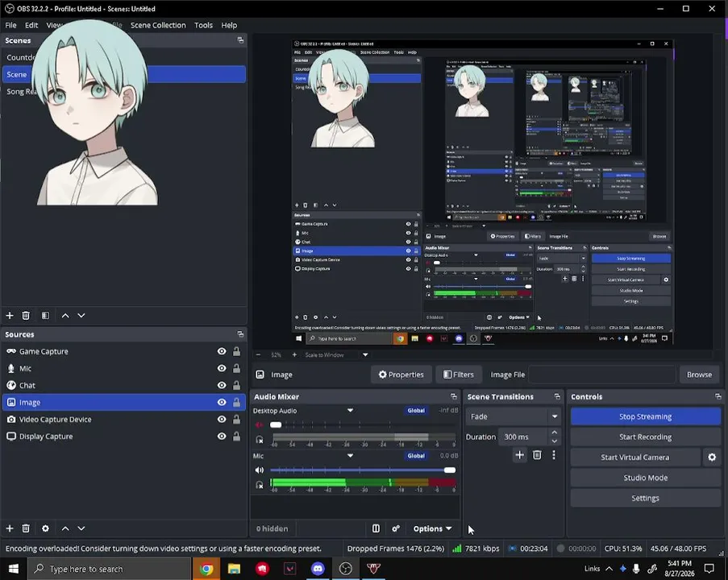Pop out the Audio Mixer dock
Screen dimensions: 728x580
(x=454, y=396)
